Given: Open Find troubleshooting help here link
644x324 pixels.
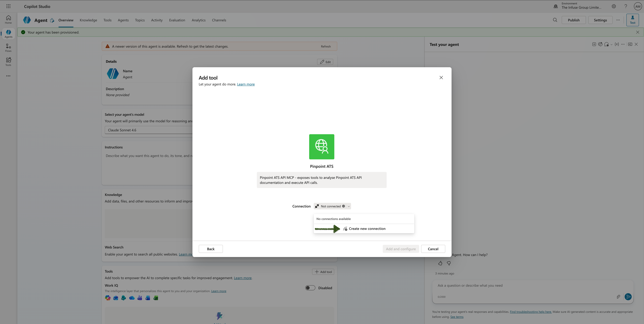Looking at the screenshot, I should point(531,312).
